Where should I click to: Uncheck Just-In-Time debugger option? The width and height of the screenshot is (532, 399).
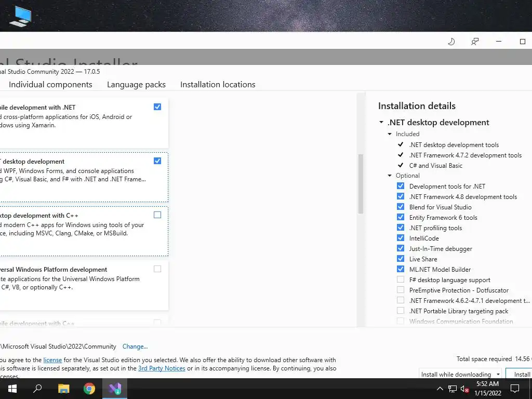(401, 248)
